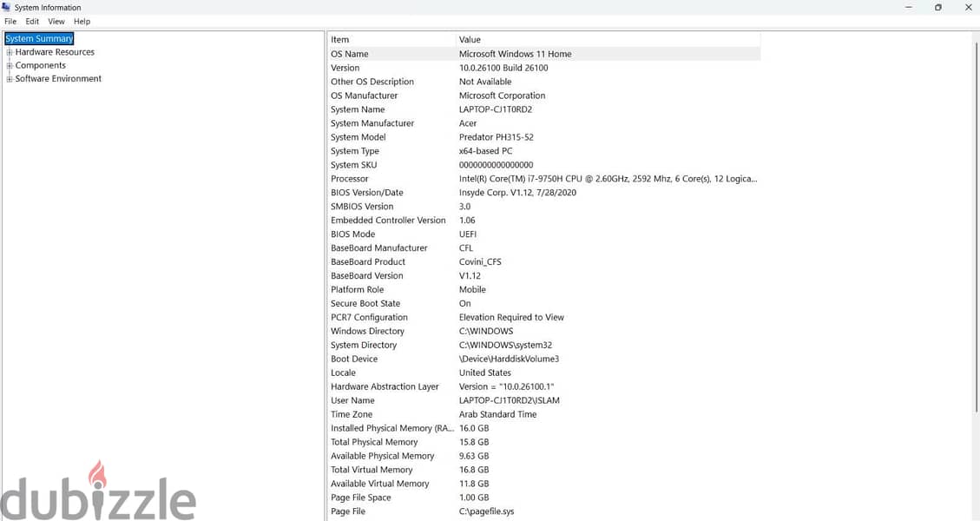
Task: Click the Intel Core i7-9750H processor value
Action: 608,179
